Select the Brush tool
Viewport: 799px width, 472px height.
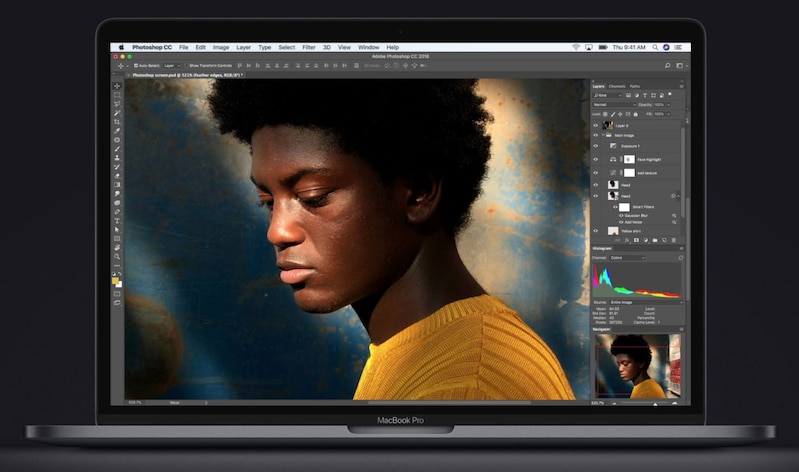click(117, 149)
